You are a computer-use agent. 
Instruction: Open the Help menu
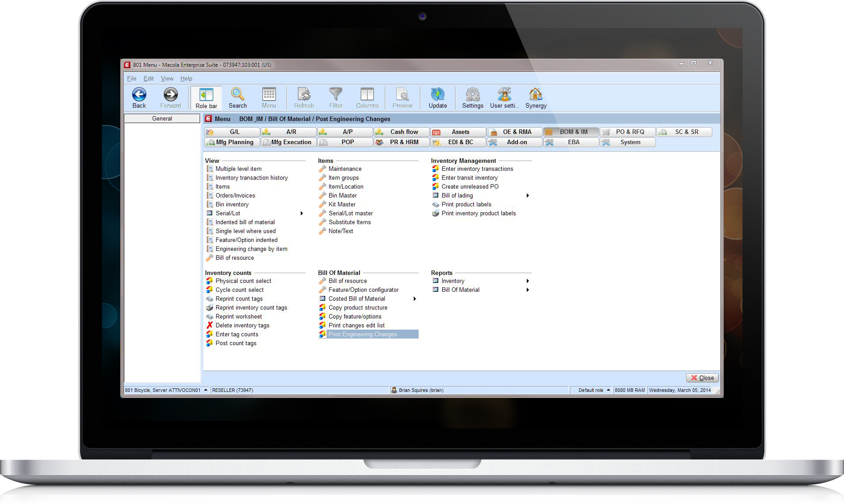click(x=186, y=78)
